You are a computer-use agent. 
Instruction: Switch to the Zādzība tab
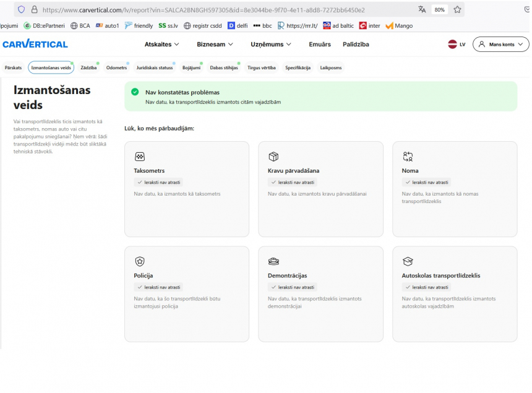tap(88, 67)
